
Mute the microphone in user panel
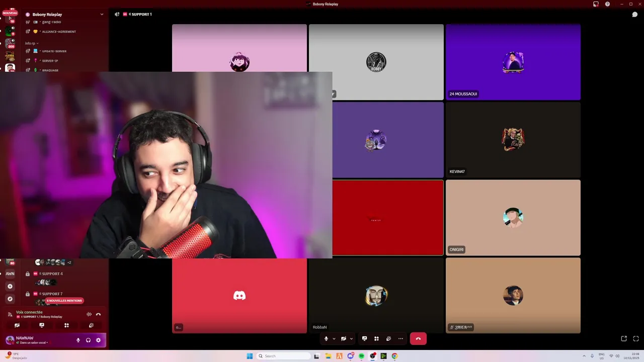(x=78, y=340)
